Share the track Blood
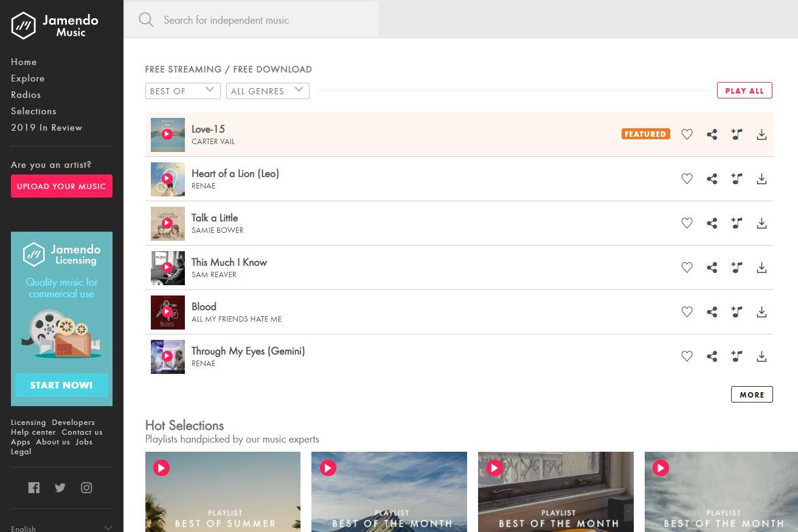The image size is (798, 532). pyautogui.click(x=712, y=312)
